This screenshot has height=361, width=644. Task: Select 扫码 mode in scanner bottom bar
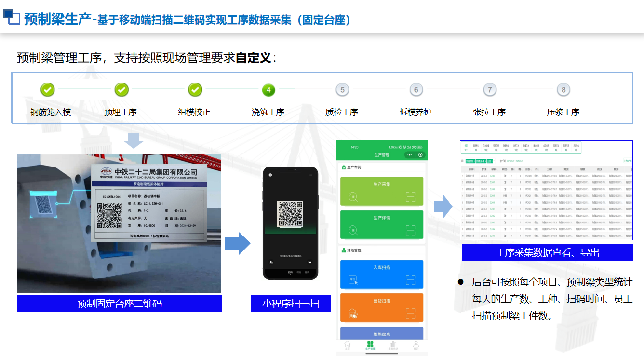pyautogui.click(x=290, y=272)
